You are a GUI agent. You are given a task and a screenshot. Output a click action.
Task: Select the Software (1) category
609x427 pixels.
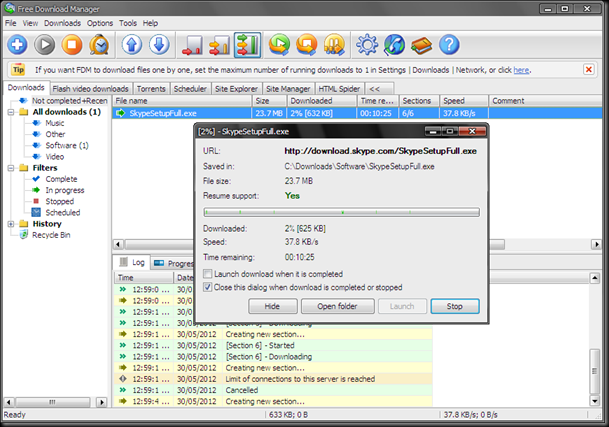pyautogui.click(x=67, y=146)
